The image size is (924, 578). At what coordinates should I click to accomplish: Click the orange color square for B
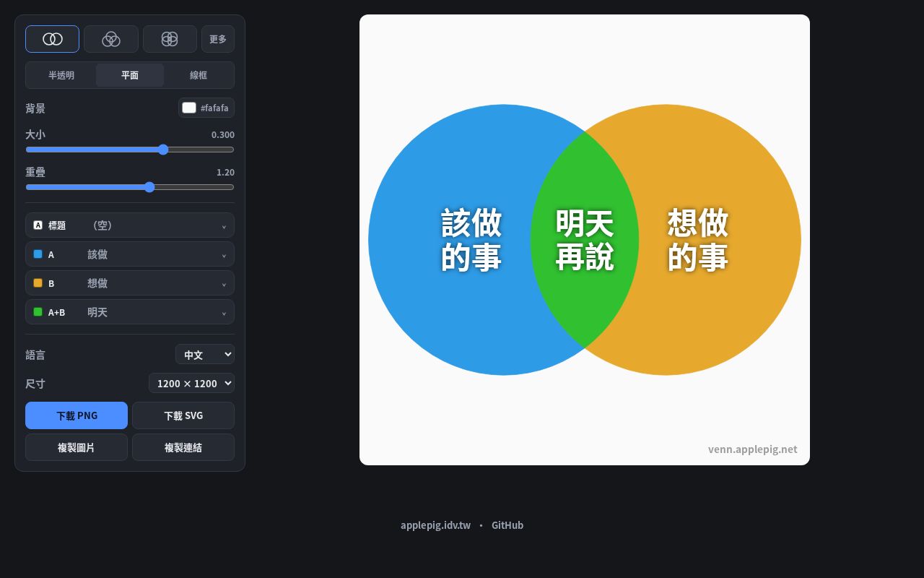(38, 283)
